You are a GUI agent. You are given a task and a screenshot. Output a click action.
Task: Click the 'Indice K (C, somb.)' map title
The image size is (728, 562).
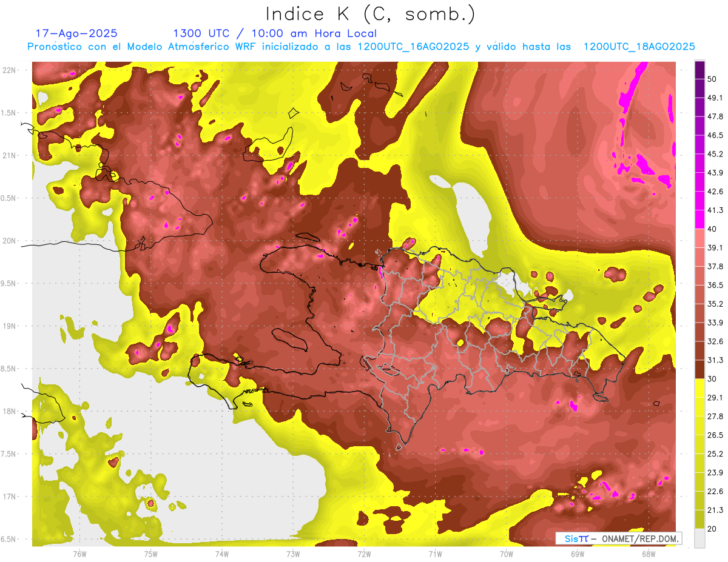click(370, 13)
